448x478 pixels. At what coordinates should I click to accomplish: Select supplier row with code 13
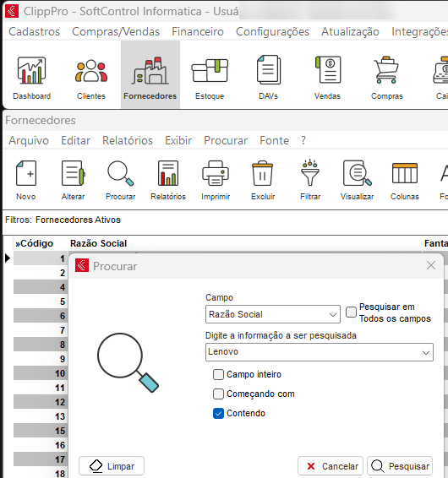click(x=41, y=416)
